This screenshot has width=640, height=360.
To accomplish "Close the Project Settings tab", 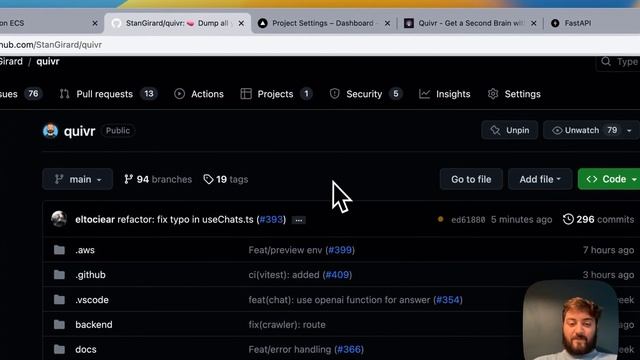I will (387, 23).
